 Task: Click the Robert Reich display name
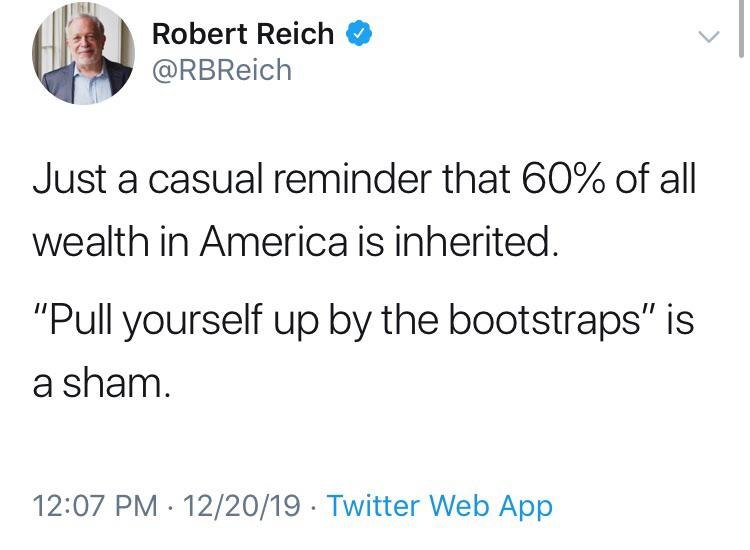coord(242,34)
